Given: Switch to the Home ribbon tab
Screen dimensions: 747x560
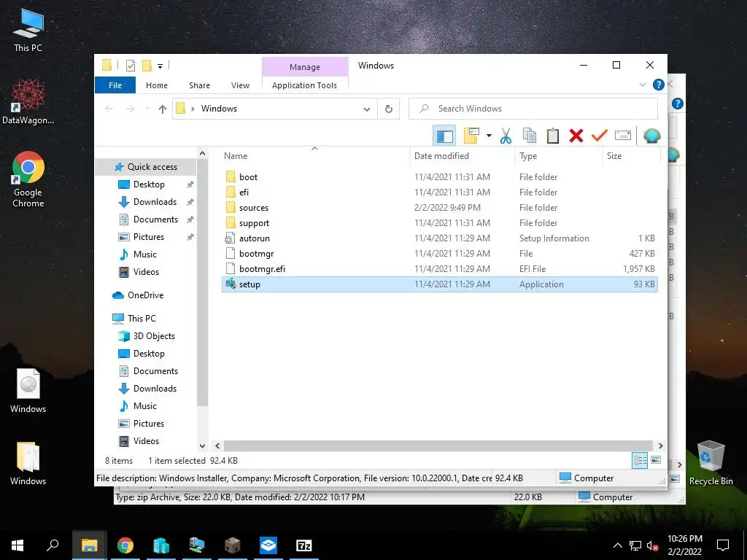Looking at the screenshot, I should pos(157,85).
